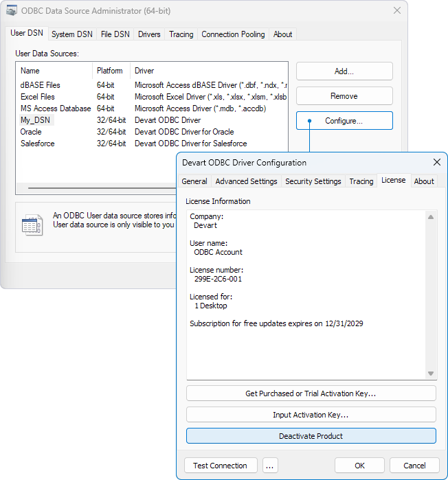
Task: Select the License tab
Action: click(x=394, y=181)
